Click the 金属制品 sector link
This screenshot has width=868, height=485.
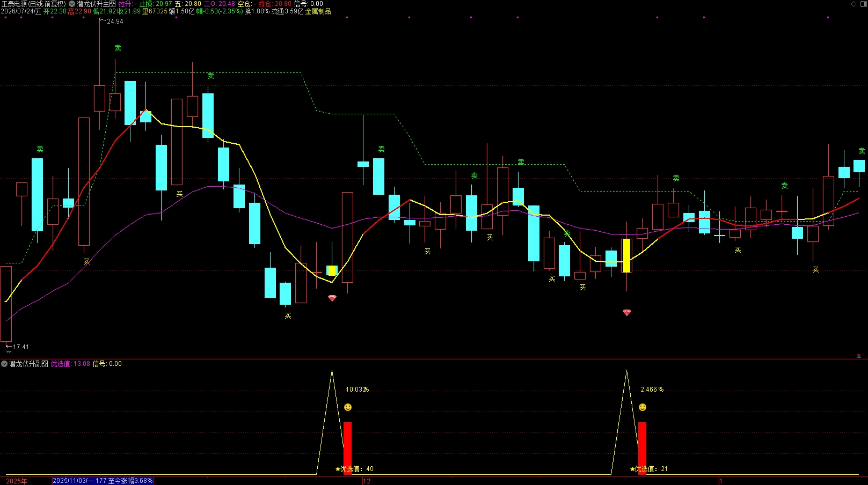pyautogui.click(x=318, y=11)
